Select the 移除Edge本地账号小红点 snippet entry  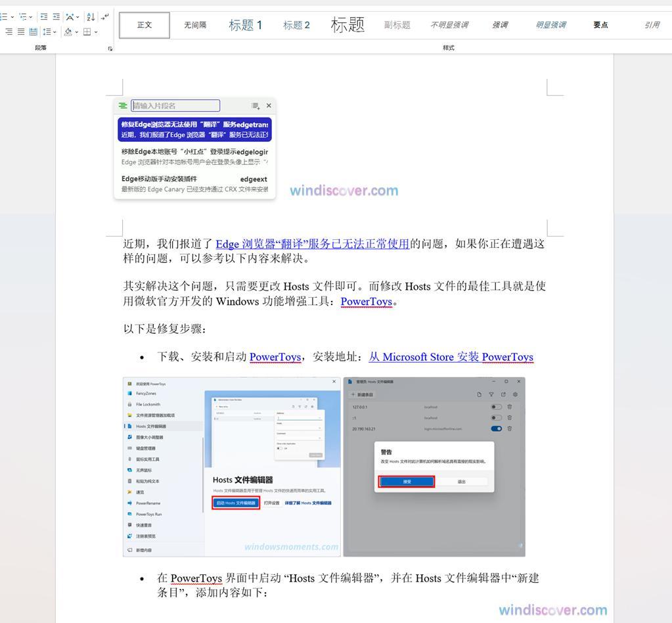click(194, 156)
